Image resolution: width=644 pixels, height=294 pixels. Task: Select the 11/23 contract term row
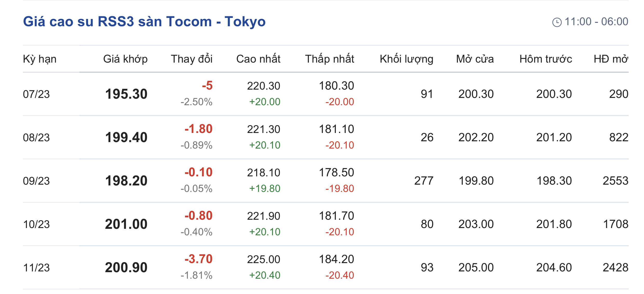[x=36, y=268]
